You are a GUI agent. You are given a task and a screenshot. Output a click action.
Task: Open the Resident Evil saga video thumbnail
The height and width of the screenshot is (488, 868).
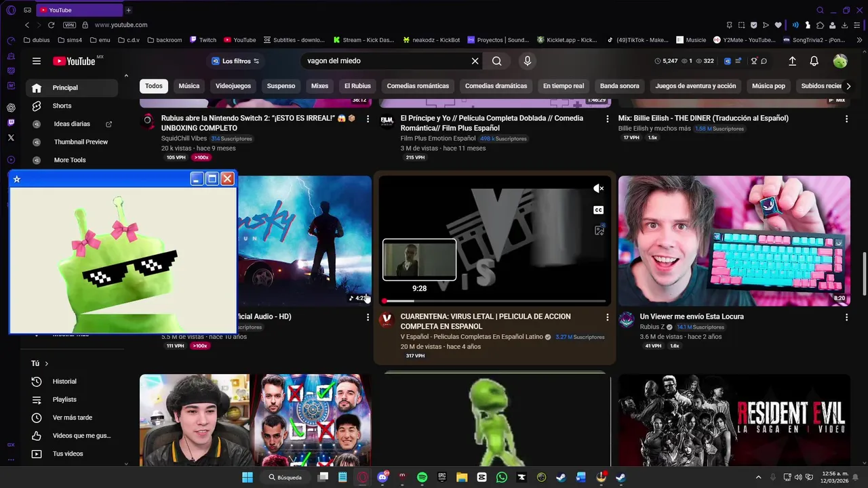734,420
